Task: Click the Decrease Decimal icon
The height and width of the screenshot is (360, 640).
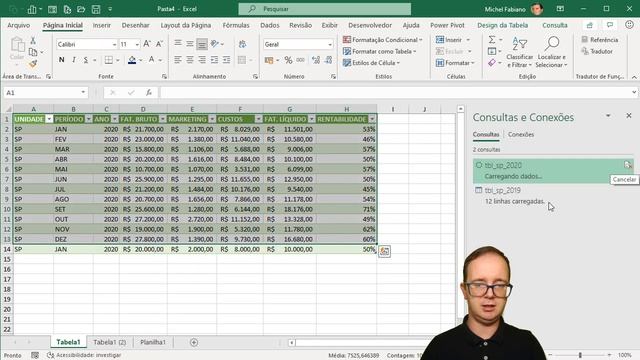Action: click(x=329, y=60)
